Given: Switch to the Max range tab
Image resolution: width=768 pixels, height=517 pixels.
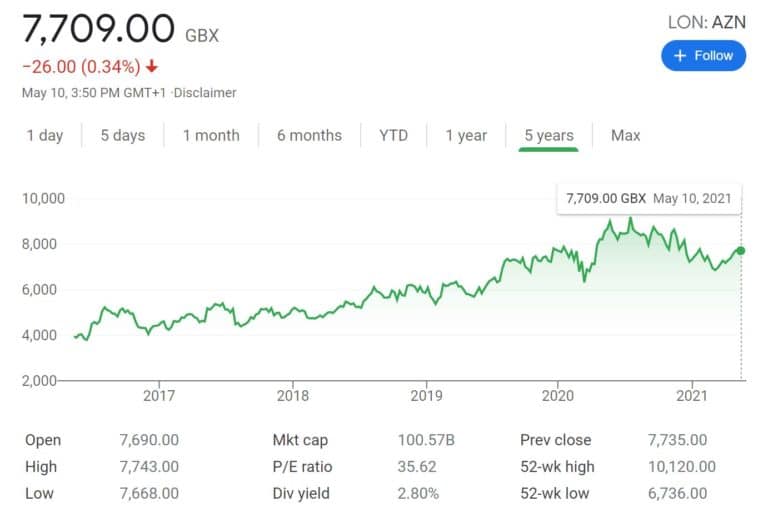Looking at the screenshot, I should coord(625,135).
